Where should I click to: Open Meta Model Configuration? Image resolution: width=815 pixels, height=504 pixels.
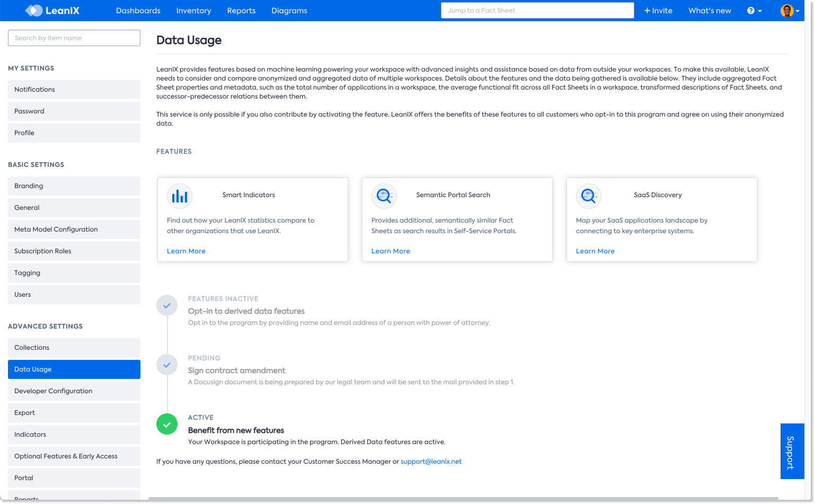(74, 229)
